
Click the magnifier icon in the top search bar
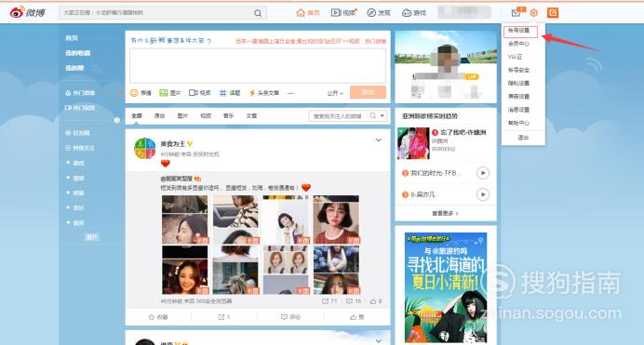click(x=258, y=13)
